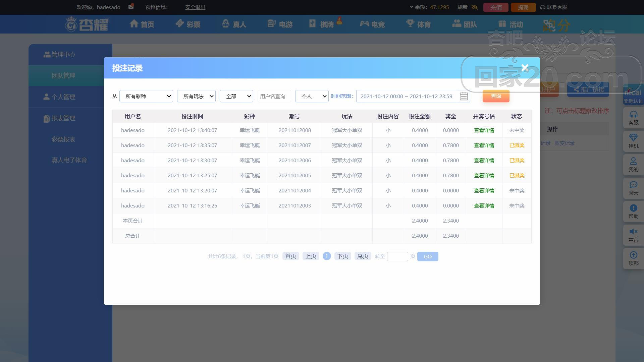
Task: Close the 投注记录 dialog
Action: 525,68
